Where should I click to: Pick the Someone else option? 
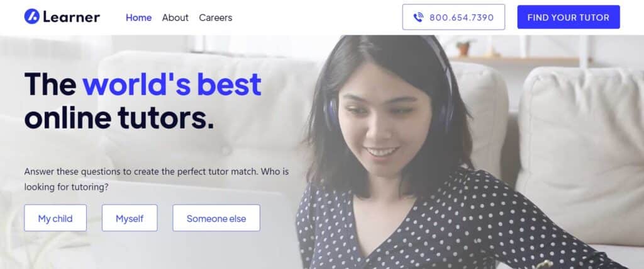pyautogui.click(x=216, y=218)
